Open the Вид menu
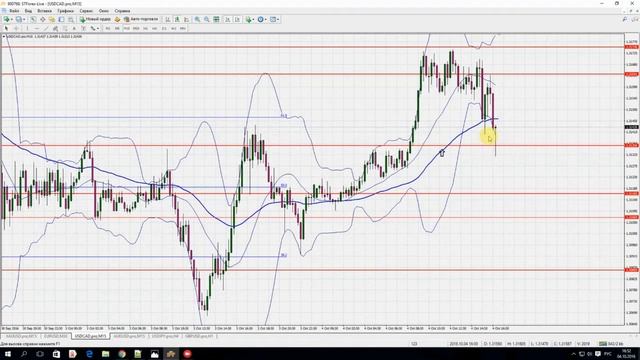This screenshot has width=640, height=360. point(28,11)
